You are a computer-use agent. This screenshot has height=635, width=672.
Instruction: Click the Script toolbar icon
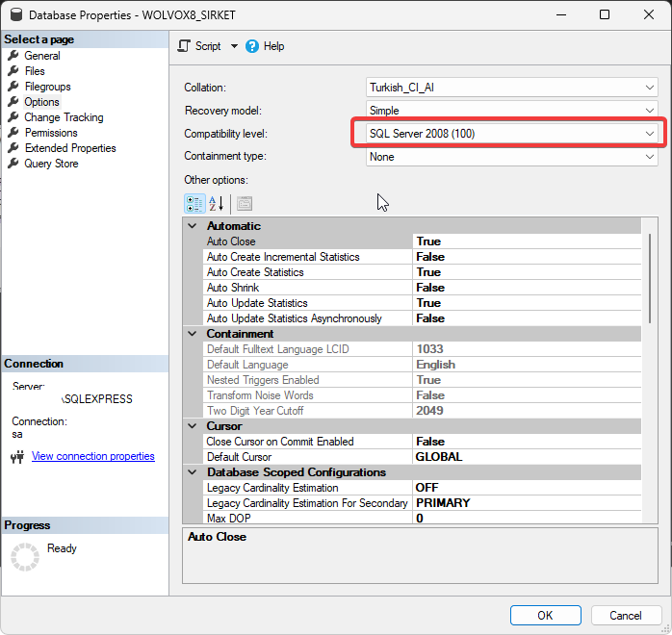(x=186, y=46)
